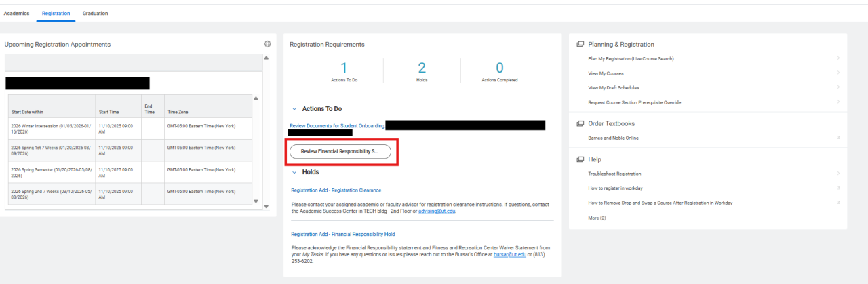Switch to the Academics tab
868x284 pixels.
pyautogui.click(x=16, y=13)
